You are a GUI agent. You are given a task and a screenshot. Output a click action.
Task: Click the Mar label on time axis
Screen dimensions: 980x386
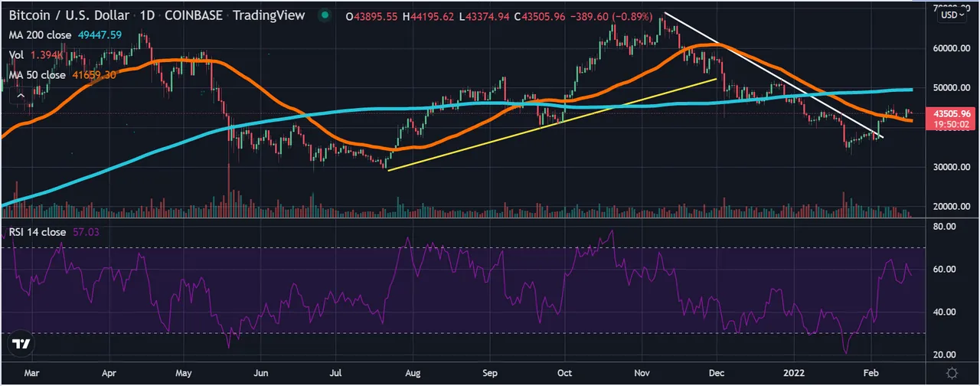pyautogui.click(x=31, y=373)
